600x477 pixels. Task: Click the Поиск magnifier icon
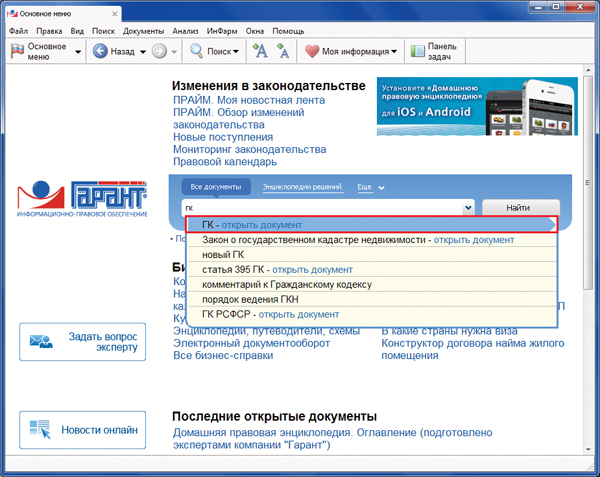click(x=198, y=51)
